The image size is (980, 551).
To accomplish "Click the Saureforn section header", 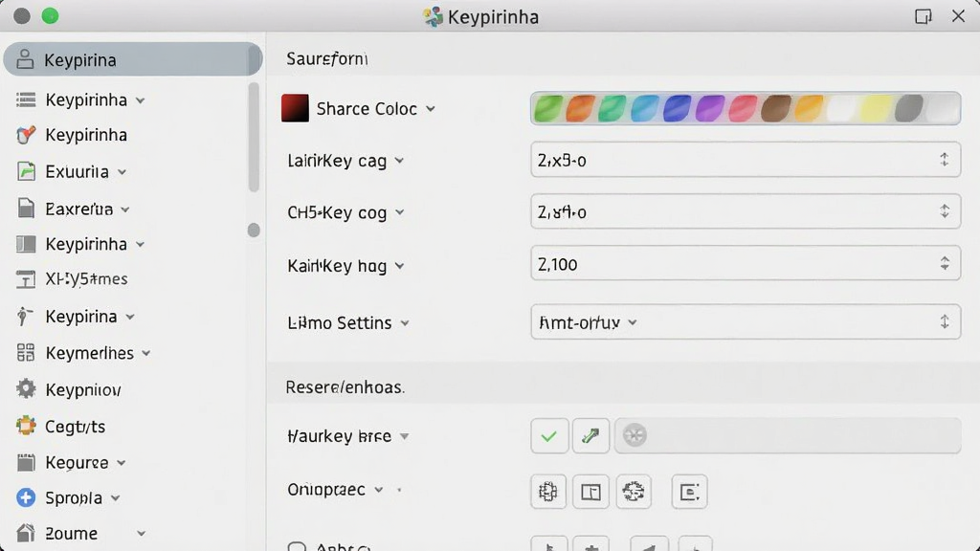I will 327,58.
